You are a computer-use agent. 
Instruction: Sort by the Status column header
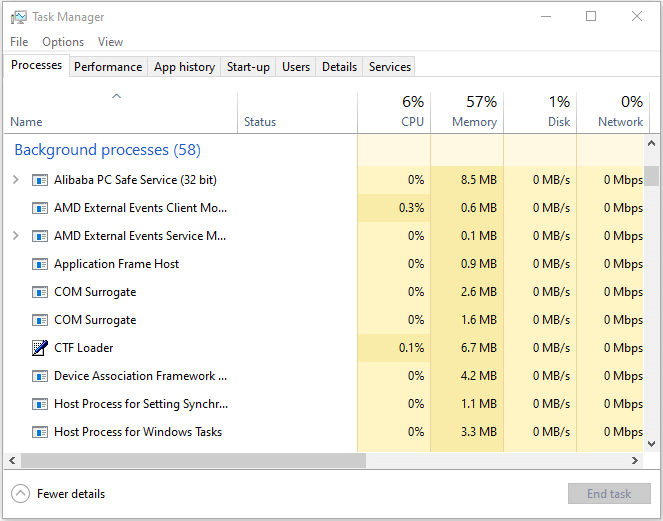[298, 112]
